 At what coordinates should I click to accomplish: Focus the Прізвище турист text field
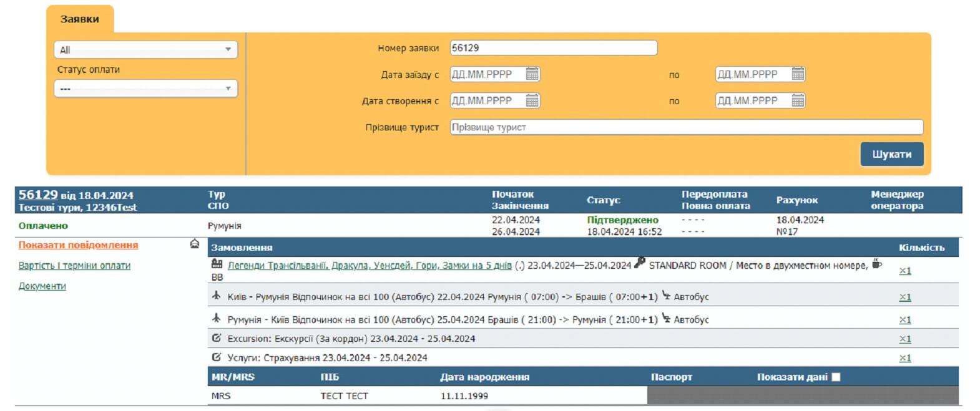686,127
